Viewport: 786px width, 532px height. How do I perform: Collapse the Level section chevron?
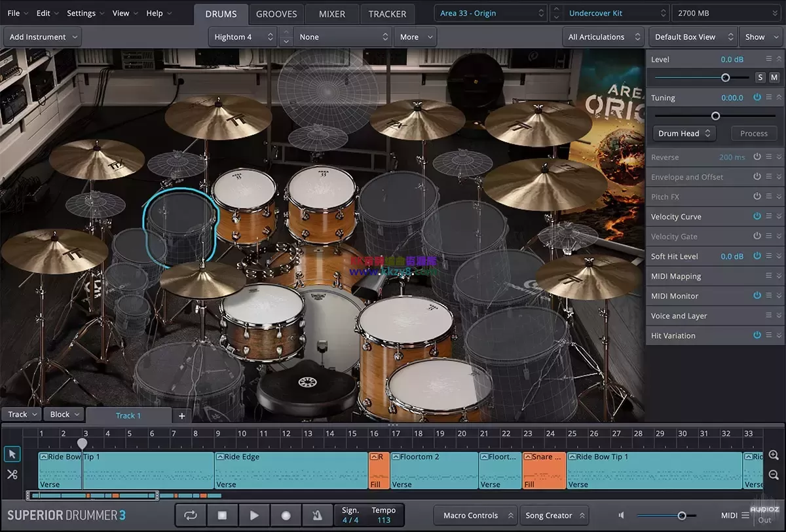click(779, 59)
